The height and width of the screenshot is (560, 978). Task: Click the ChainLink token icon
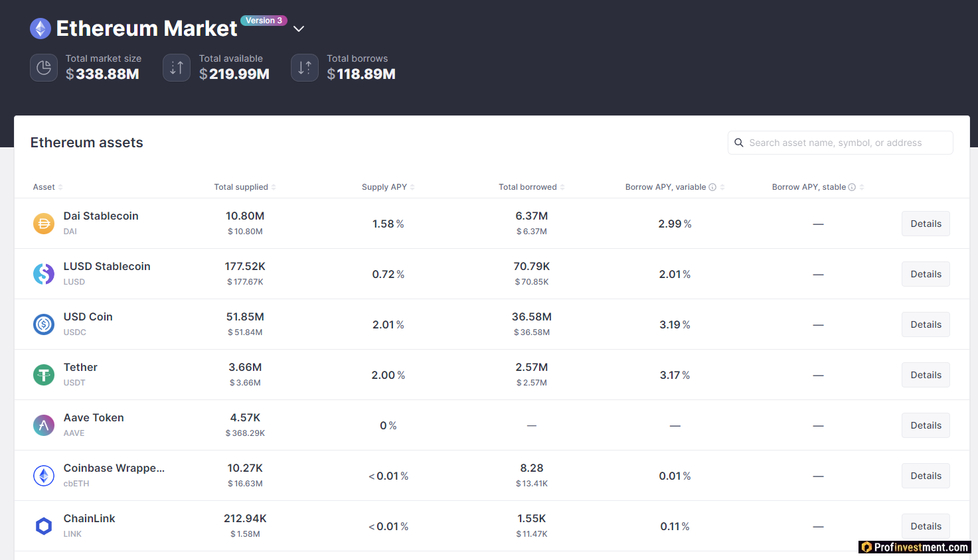coord(44,526)
